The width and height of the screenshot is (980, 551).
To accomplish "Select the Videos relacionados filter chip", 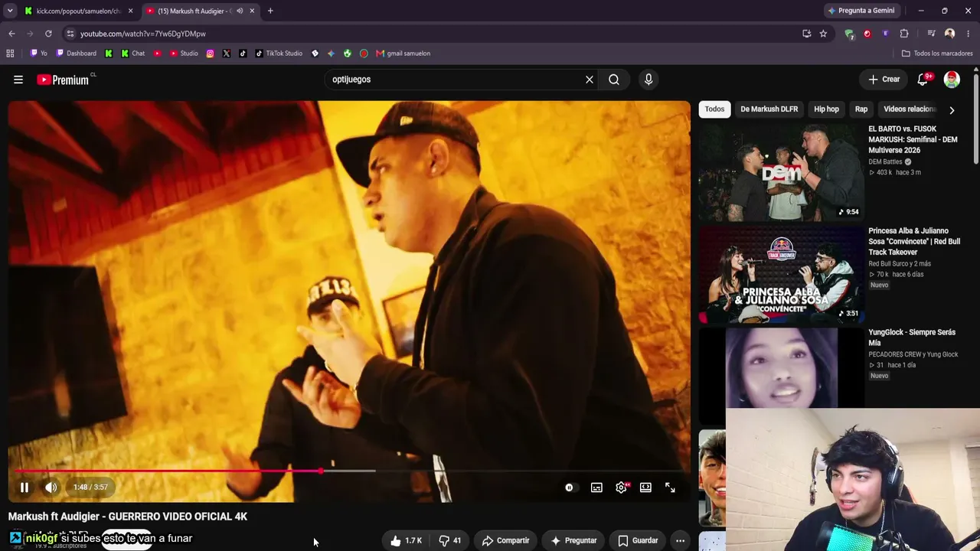I will pos(910,109).
